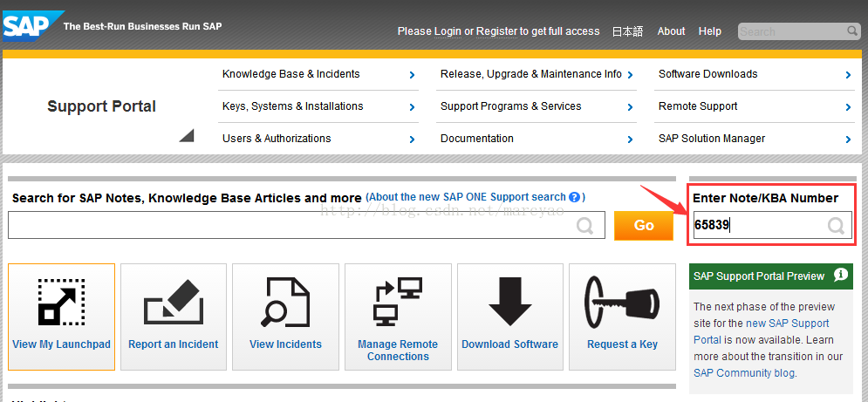
Task: Expand the SAP Solution Manager arrow
Action: 849,139
